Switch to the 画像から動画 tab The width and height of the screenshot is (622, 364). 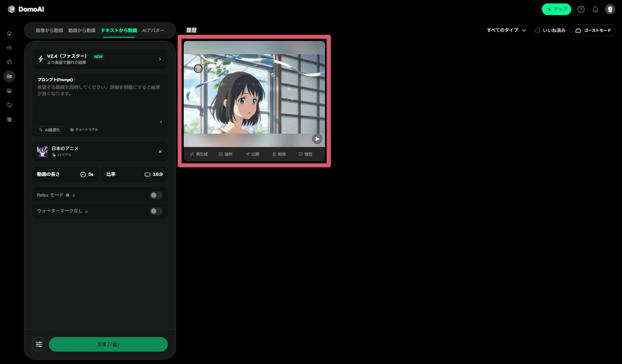point(49,30)
